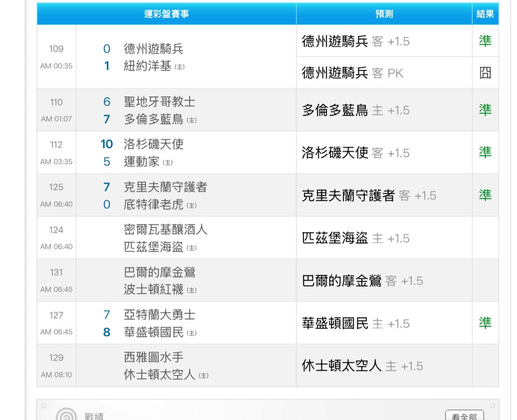Click the 準 result for 洛杉磯天使
Image resolution: width=517 pixels, height=420 pixels.
[x=486, y=152]
